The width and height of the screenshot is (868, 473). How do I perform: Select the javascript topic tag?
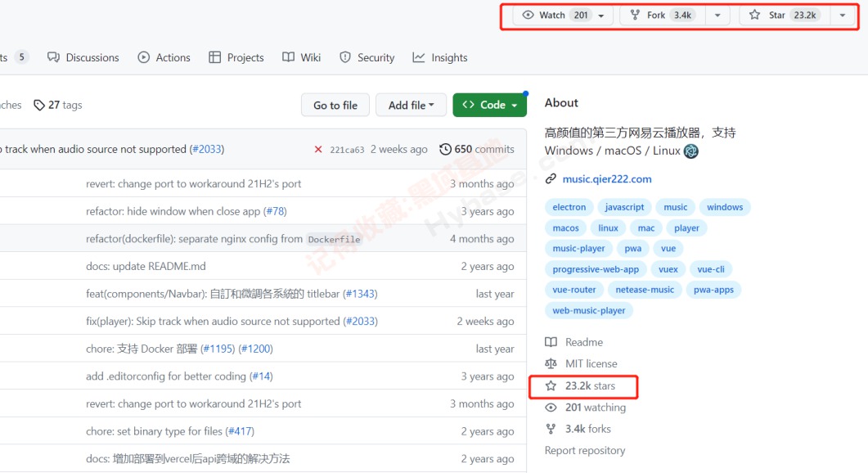coord(624,207)
